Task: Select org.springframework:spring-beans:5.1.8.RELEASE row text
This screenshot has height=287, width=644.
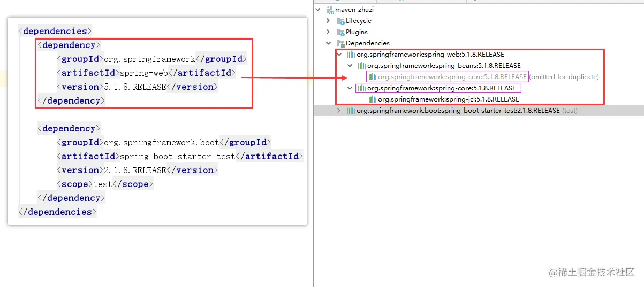Action: (444, 66)
